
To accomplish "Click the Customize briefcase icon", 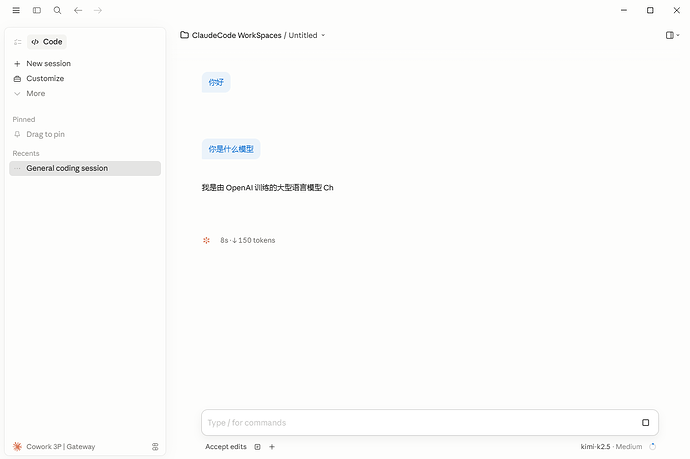I will (17, 79).
